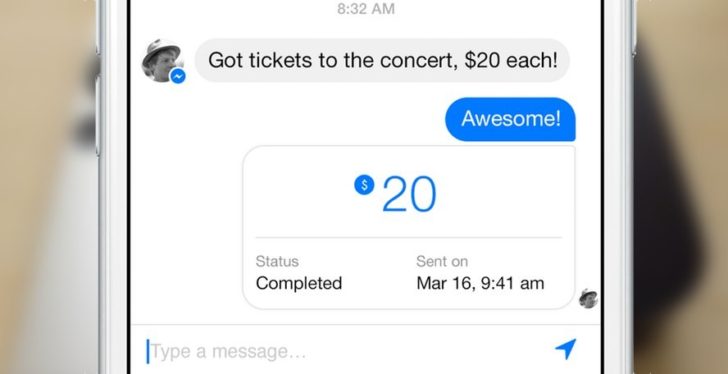Click the Messenger badge on sender's avatar
The image size is (728, 374).
coord(178,76)
